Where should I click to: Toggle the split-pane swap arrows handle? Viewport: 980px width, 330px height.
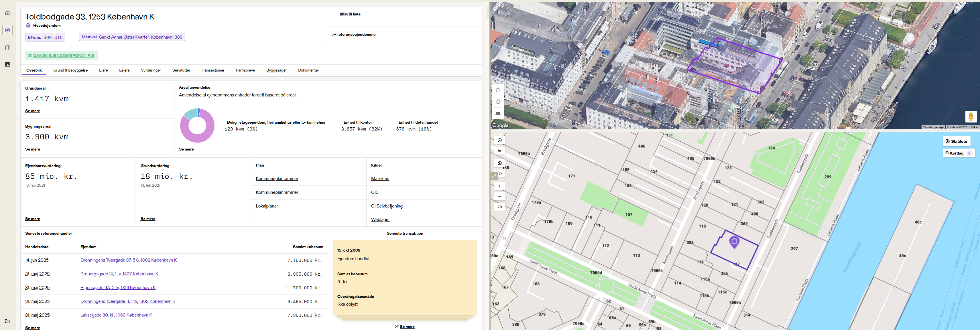(494, 176)
